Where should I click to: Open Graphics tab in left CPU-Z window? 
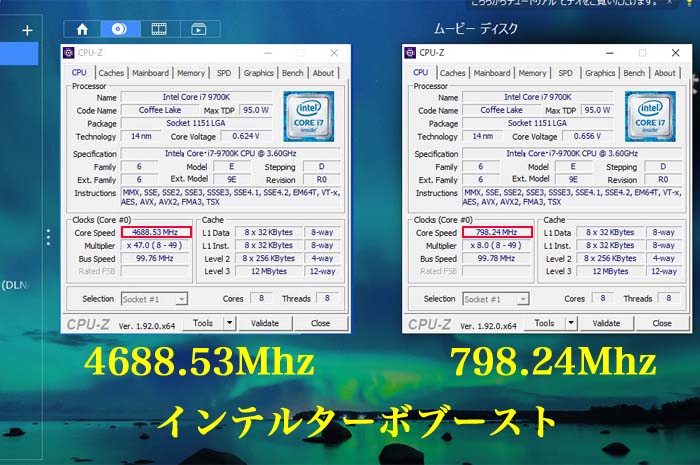258,73
